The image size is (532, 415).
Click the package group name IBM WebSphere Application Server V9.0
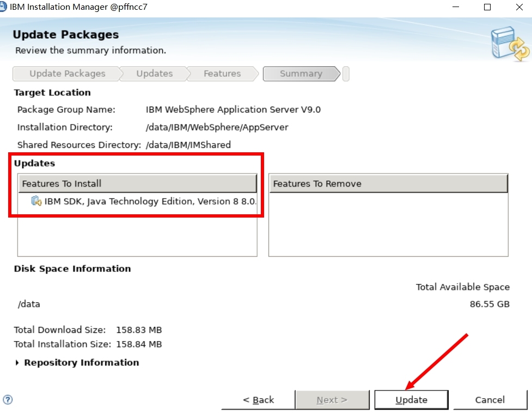point(233,110)
